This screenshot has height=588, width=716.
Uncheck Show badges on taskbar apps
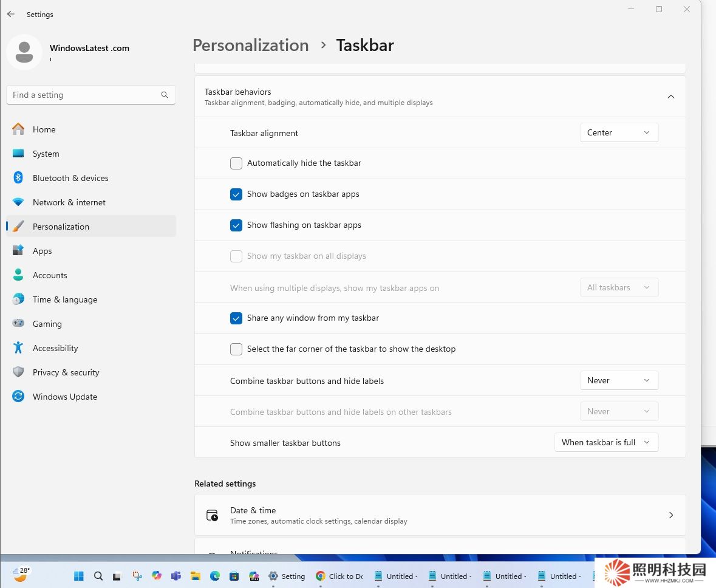point(236,194)
